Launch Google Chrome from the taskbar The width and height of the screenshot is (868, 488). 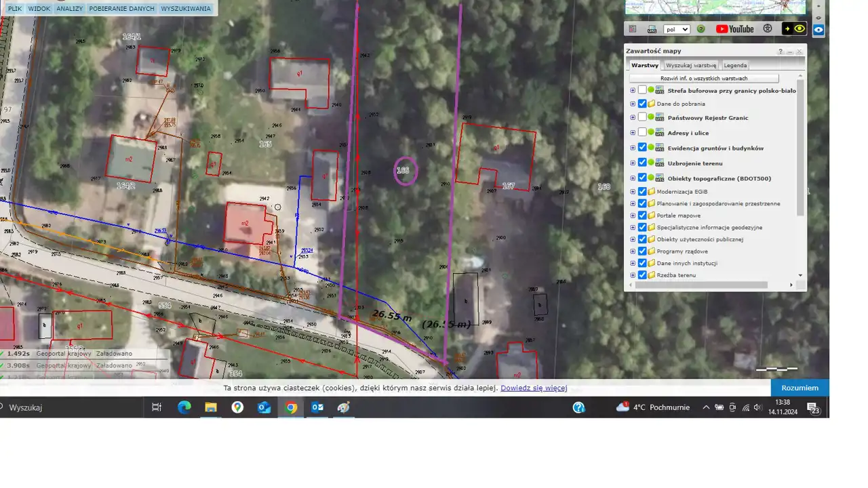(291, 407)
